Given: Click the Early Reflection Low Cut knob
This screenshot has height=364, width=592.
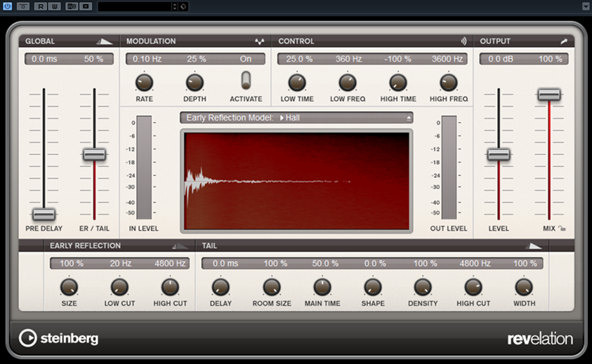Looking at the screenshot, I should (119, 287).
